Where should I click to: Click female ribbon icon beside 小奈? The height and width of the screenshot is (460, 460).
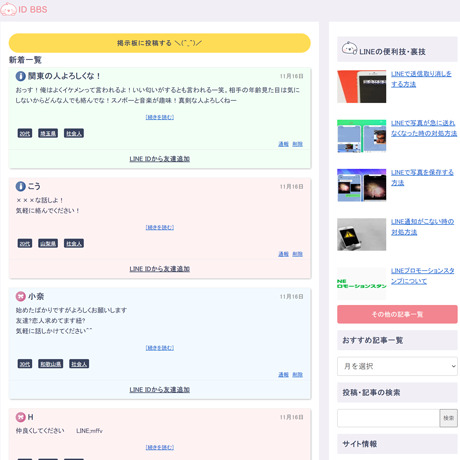click(20, 296)
